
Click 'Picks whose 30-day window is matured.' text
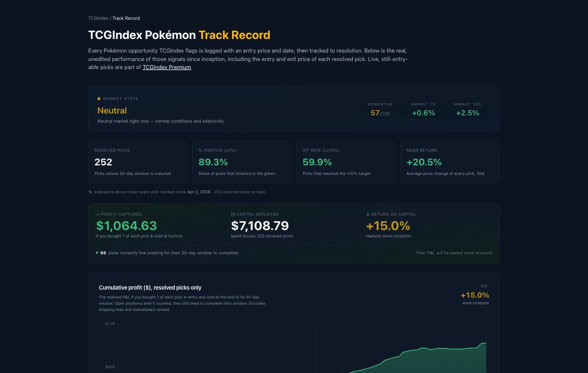pos(133,173)
